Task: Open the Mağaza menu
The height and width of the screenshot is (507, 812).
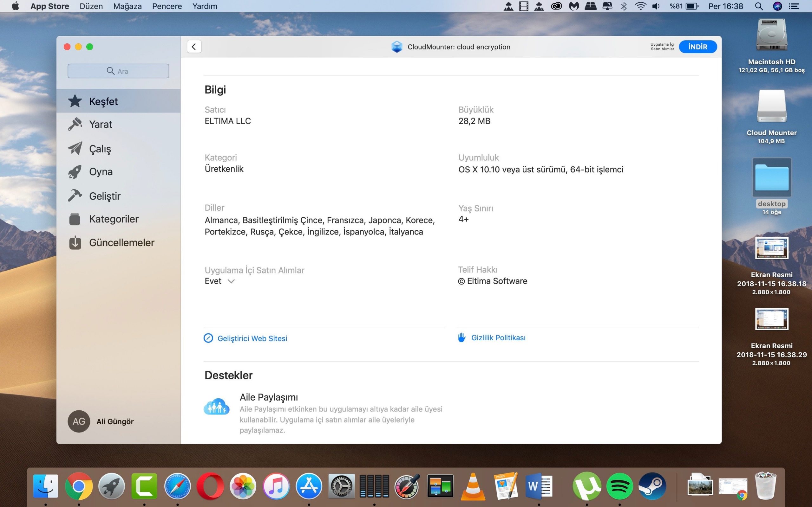Action: point(127,6)
